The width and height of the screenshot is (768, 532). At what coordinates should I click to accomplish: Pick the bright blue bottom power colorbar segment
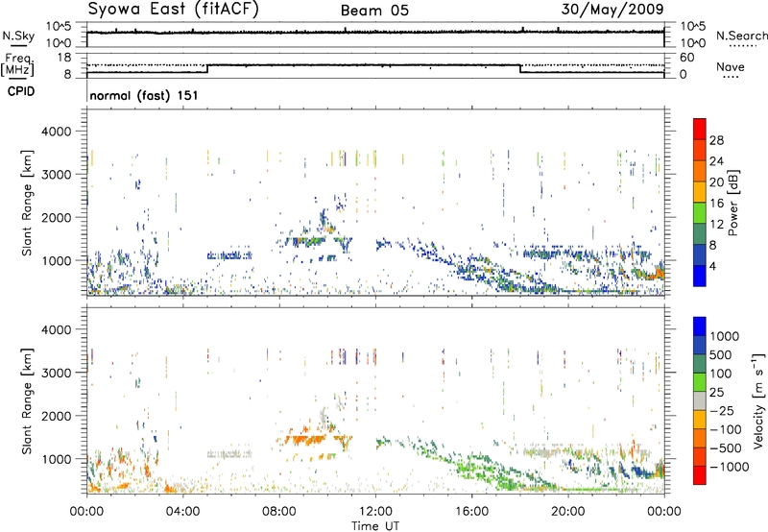click(x=700, y=277)
